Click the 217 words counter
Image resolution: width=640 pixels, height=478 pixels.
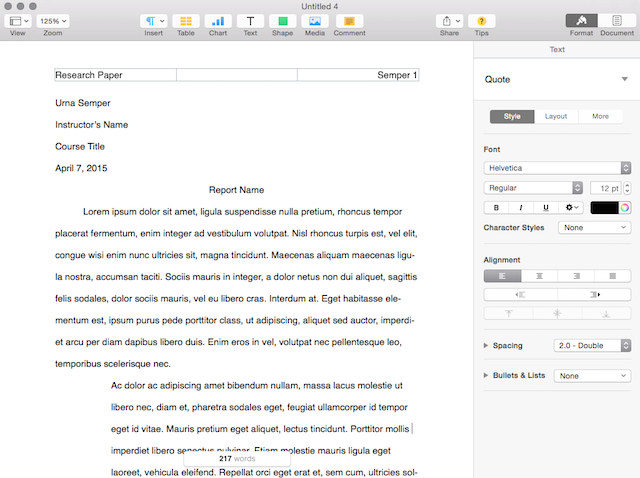point(237,458)
